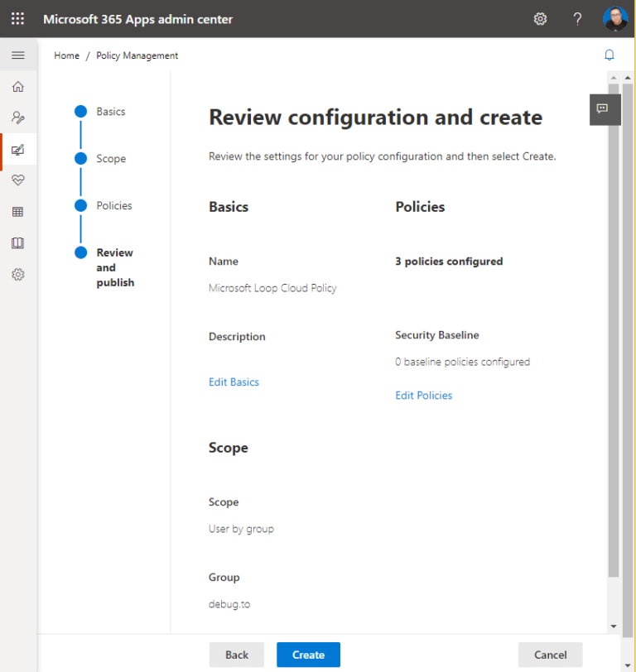The height and width of the screenshot is (672, 636).
Task: Jump to the Scope wizard step
Action: pos(111,159)
